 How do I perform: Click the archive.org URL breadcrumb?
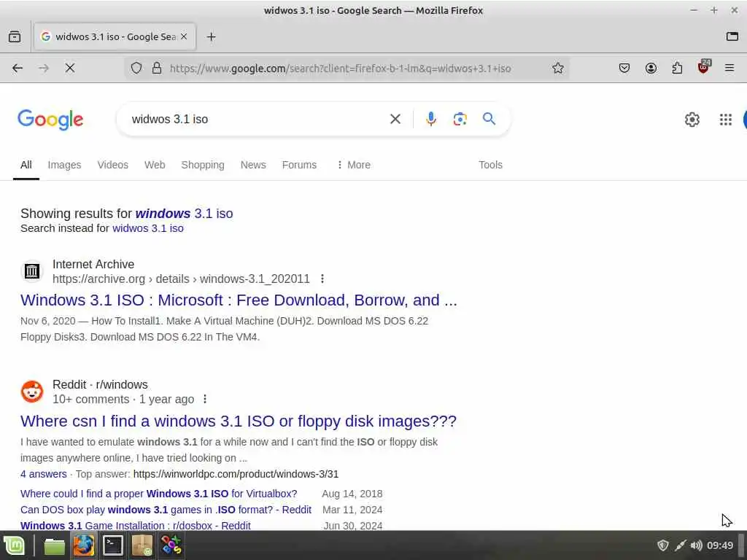click(181, 279)
